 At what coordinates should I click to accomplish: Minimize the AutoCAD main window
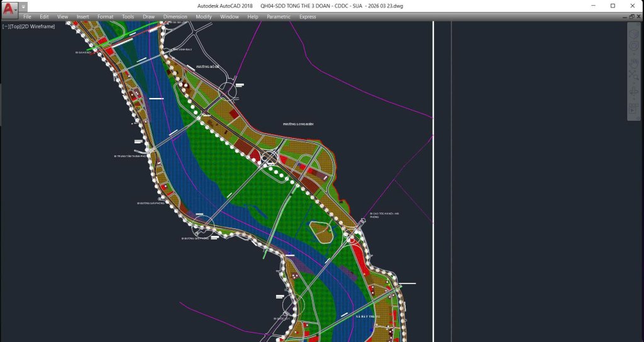click(x=594, y=6)
